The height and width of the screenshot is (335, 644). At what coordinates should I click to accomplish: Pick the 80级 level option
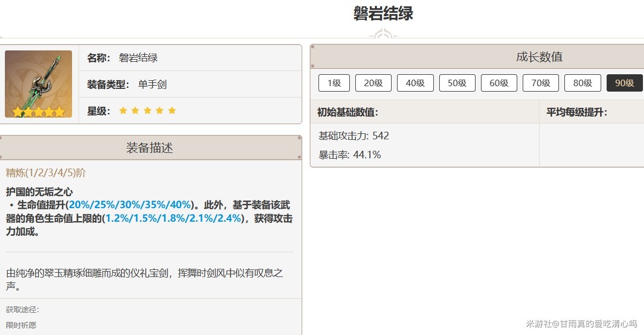[x=582, y=83]
